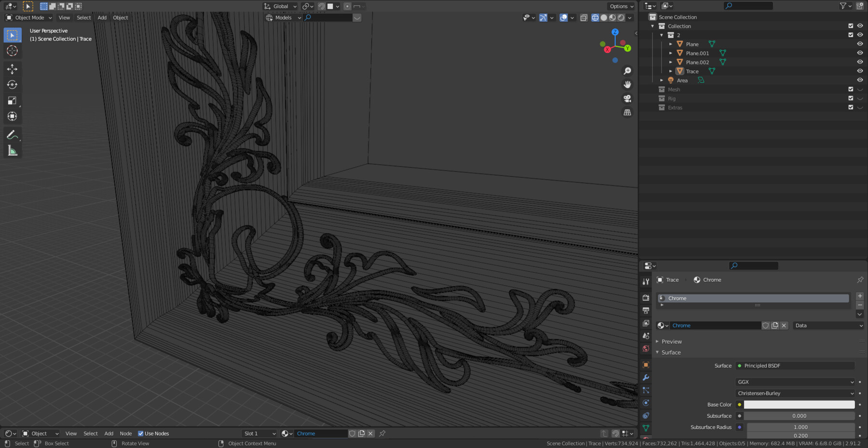Open the Modifier wrench properties tab
Image resolution: width=868 pixels, height=448 pixels.
(646, 378)
